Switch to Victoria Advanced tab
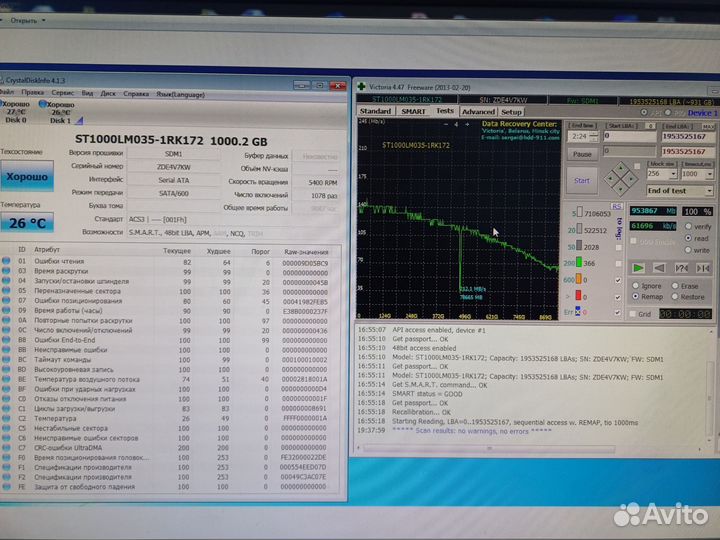Viewport: 720px width, 540px height. [478, 112]
